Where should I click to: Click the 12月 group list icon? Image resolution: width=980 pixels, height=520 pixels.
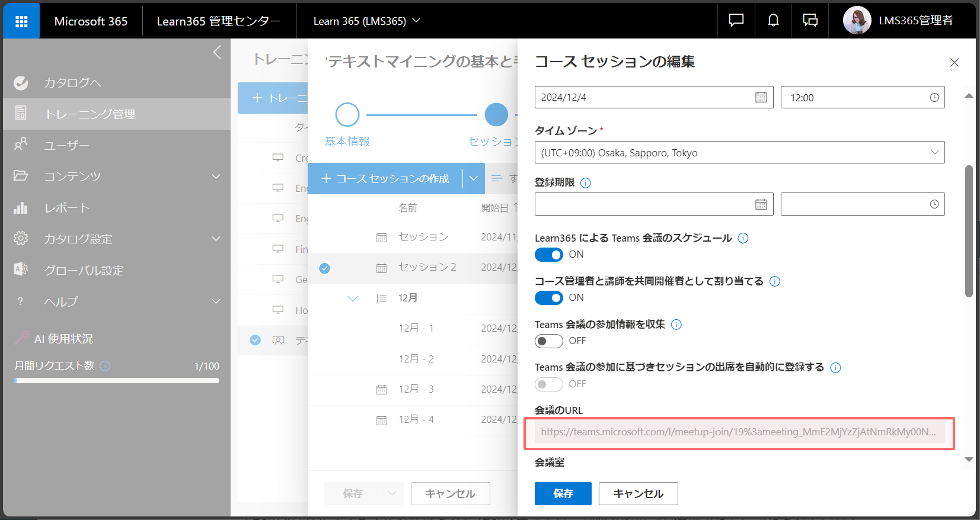pos(381,299)
